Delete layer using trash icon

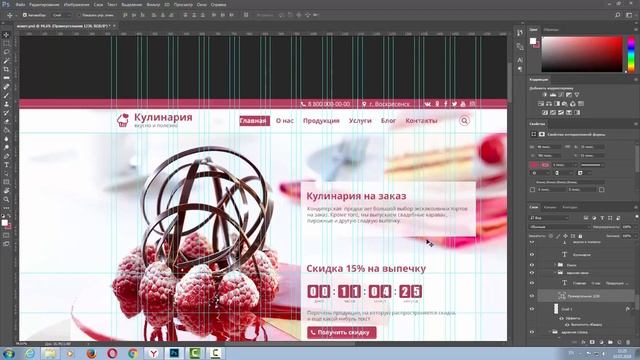click(x=628, y=342)
